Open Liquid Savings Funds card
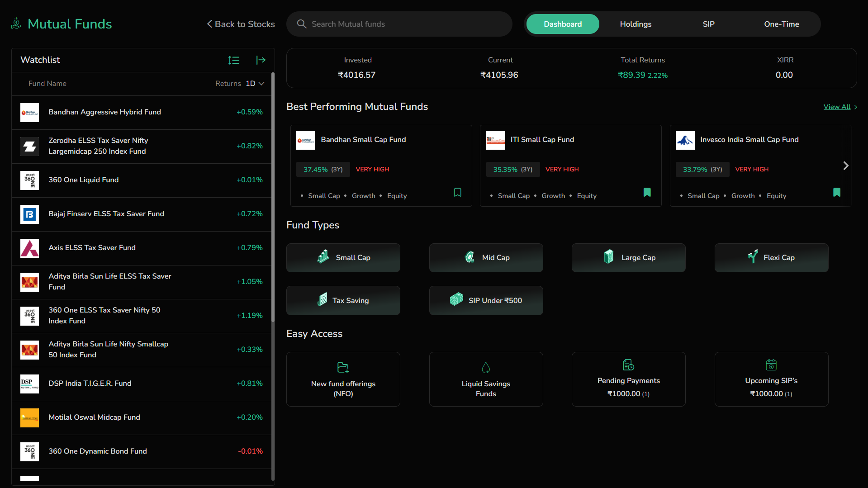Viewport: 868px width, 488px height. pyautogui.click(x=486, y=379)
